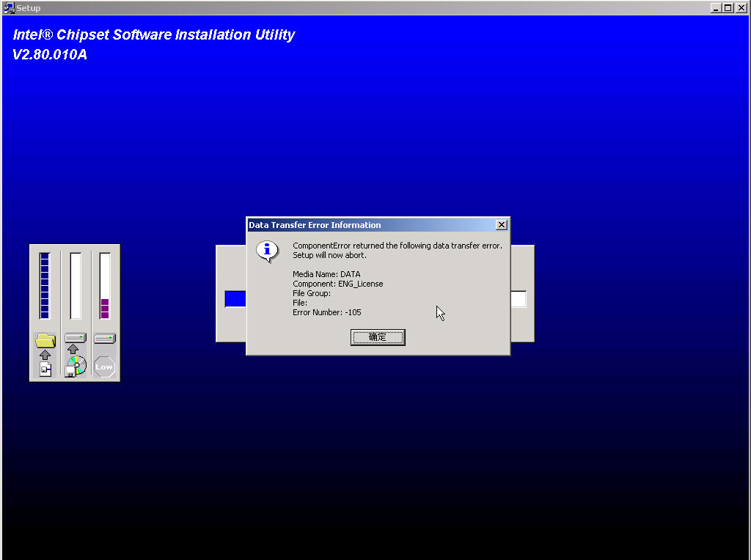This screenshot has height=560, width=751.
Task: Click the 'Error Number: -105' text
Action: pyautogui.click(x=326, y=312)
